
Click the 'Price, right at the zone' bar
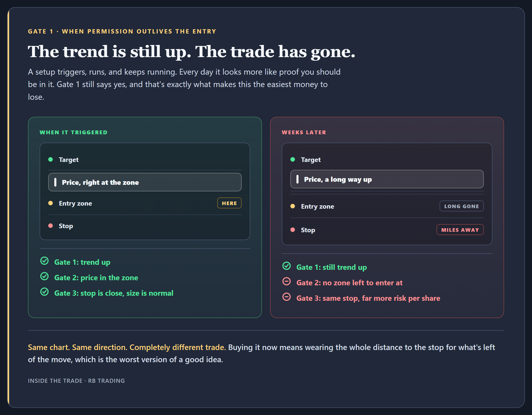145,182
